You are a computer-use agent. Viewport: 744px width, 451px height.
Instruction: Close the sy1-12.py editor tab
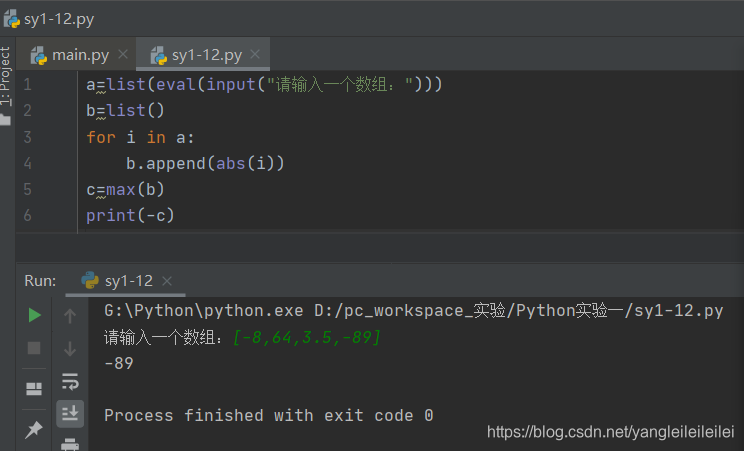(x=255, y=55)
